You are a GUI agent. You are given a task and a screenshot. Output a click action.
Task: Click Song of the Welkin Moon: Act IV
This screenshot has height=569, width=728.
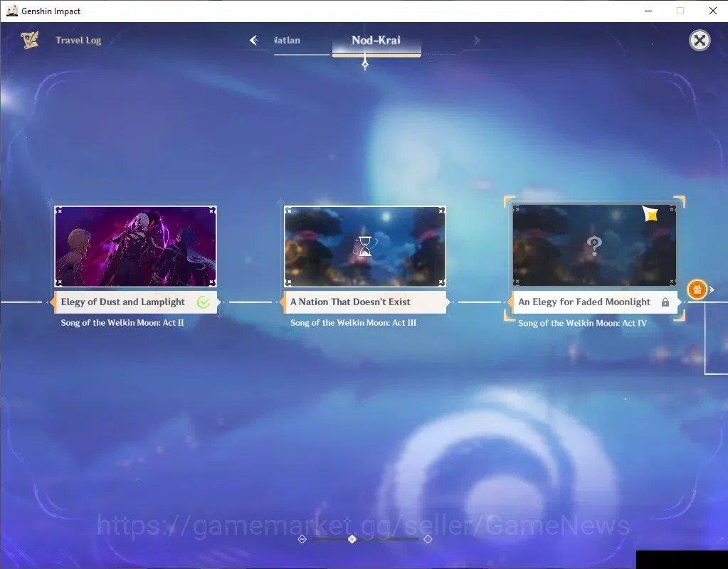click(x=582, y=323)
